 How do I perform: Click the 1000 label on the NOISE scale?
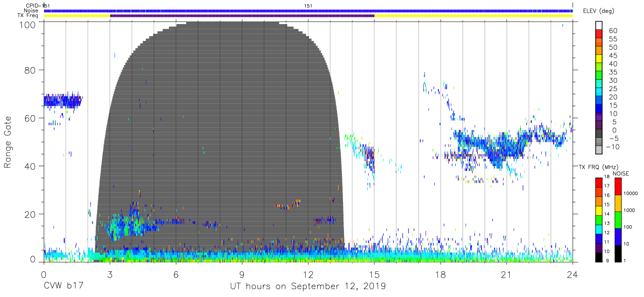click(x=629, y=210)
